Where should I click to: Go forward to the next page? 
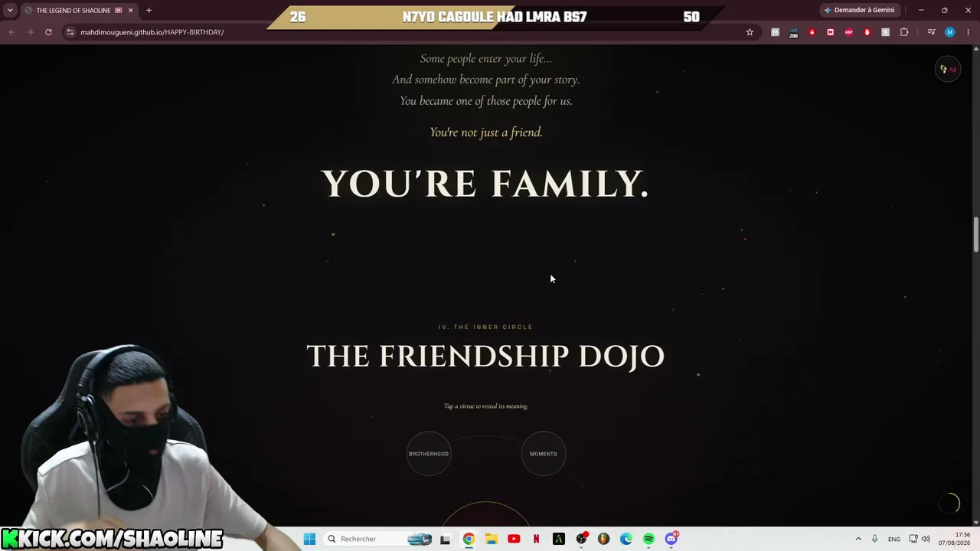click(30, 32)
